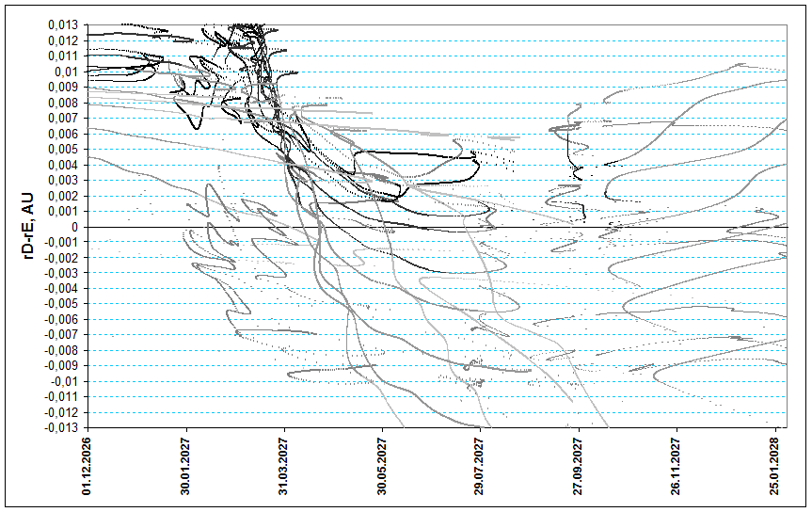Click the -0,002 y-axis tick label
Screen dimensions: 812x512
click(63, 258)
